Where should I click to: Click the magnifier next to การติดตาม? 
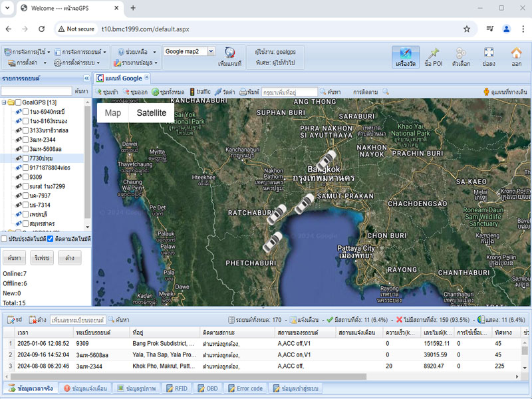point(386,92)
